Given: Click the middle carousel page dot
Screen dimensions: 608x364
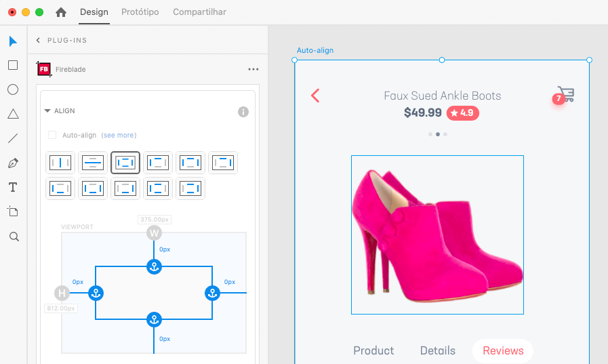Looking at the screenshot, I should [438, 134].
